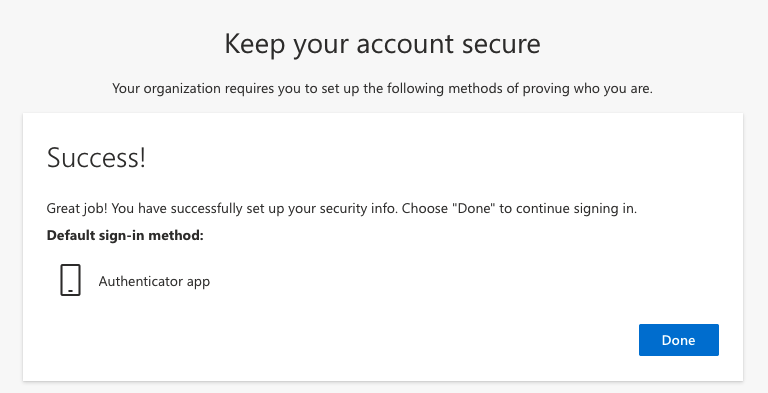Screen dimensions: 768x393
Task: Click the word "Choose" in the success message
Action: [424, 208]
